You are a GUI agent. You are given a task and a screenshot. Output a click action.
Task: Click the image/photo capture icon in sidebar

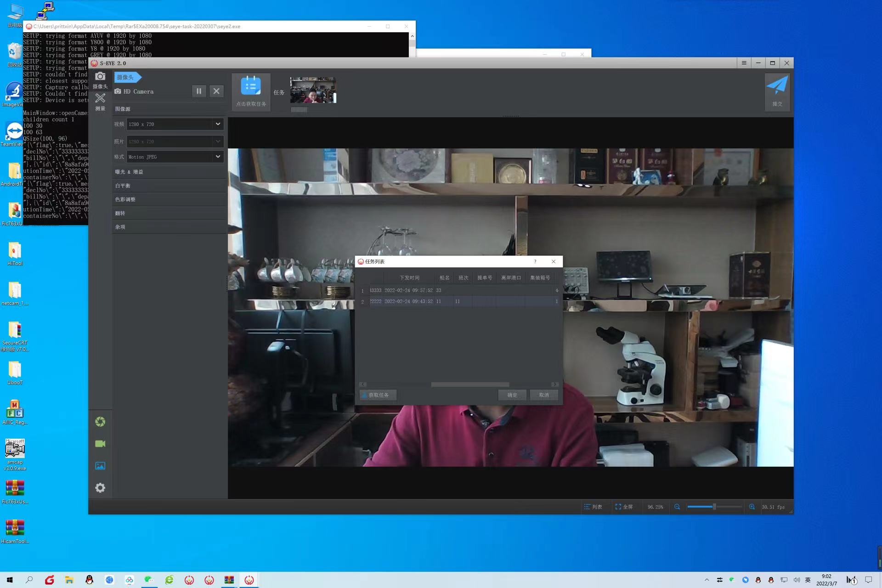point(100,466)
